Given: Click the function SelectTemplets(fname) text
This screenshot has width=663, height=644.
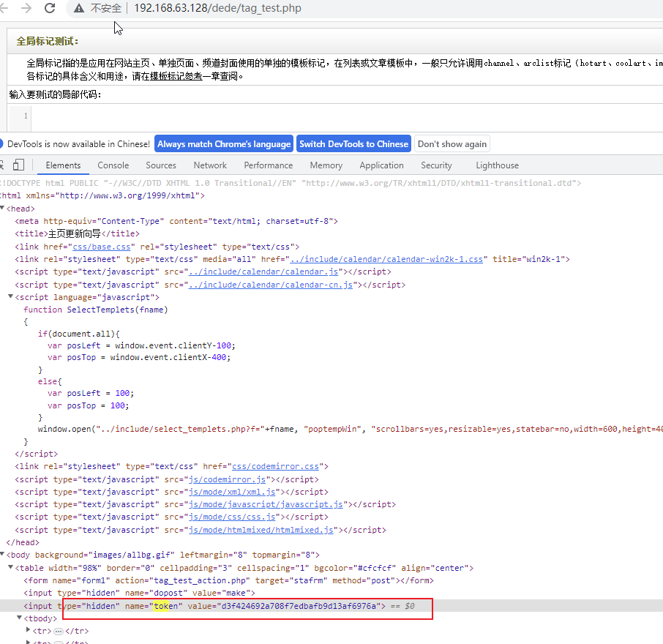Looking at the screenshot, I should [x=96, y=310].
